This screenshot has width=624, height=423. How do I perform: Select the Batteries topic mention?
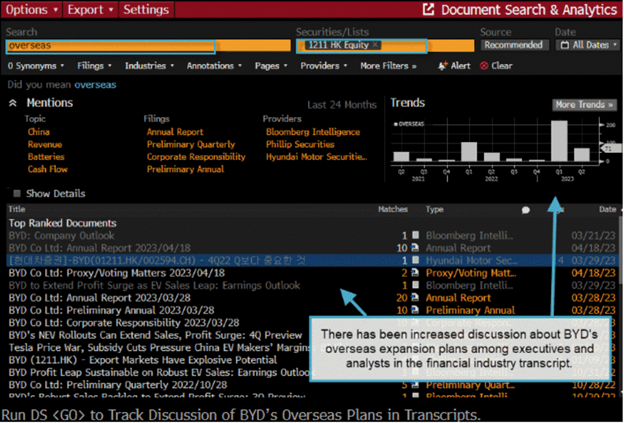click(x=46, y=157)
